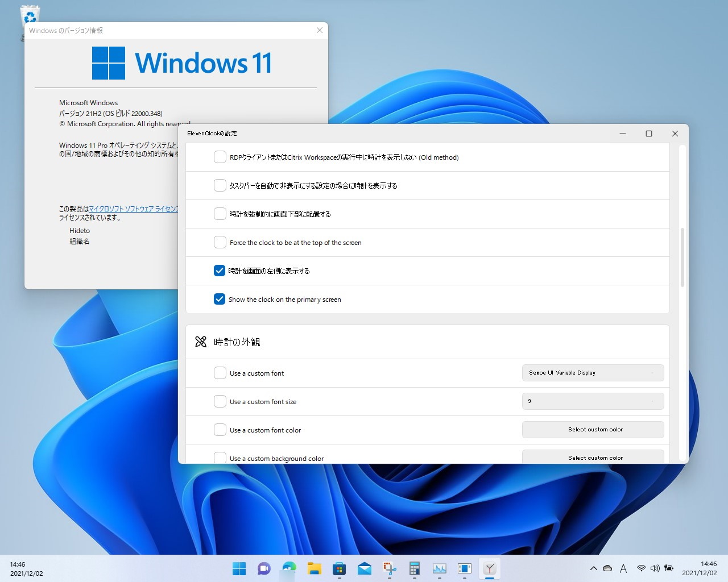Open Calculator from the taskbar

[x=415, y=568]
